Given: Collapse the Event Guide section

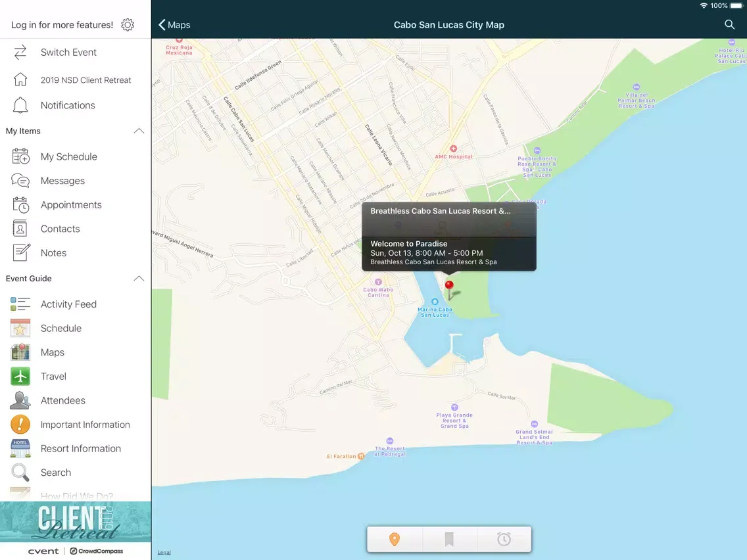Looking at the screenshot, I should click(x=139, y=279).
